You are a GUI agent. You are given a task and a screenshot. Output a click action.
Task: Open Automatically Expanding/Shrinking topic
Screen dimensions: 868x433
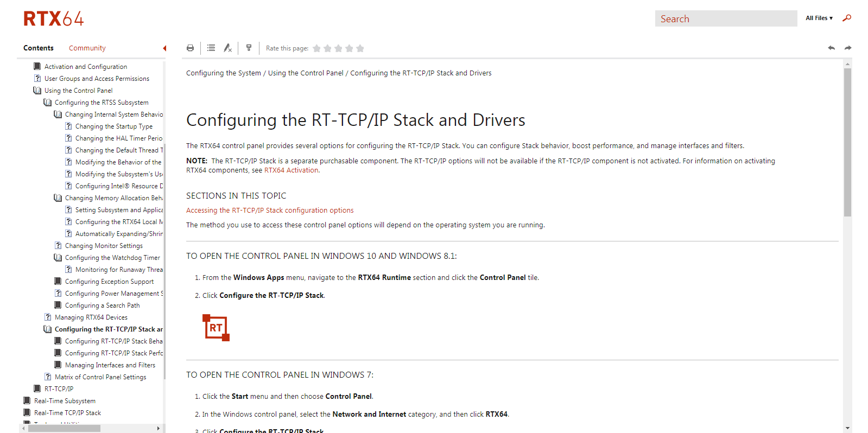[119, 233]
